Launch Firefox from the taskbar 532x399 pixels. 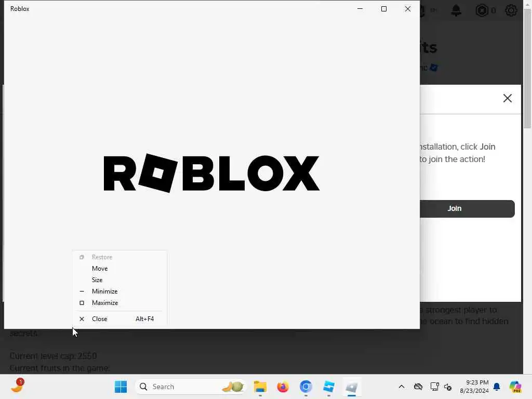pos(283,387)
